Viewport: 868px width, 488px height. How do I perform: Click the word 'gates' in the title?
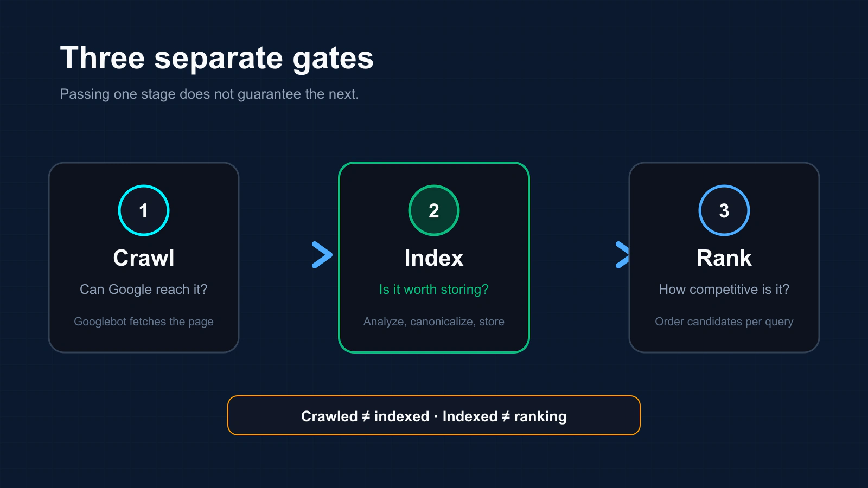coord(333,59)
